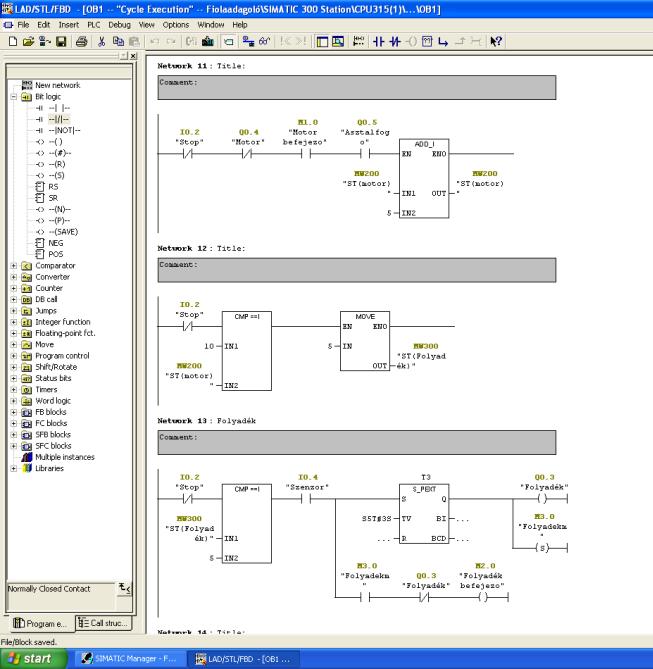Select the SR flip-flop element
The image size is (653, 669).
coord(53,198)
